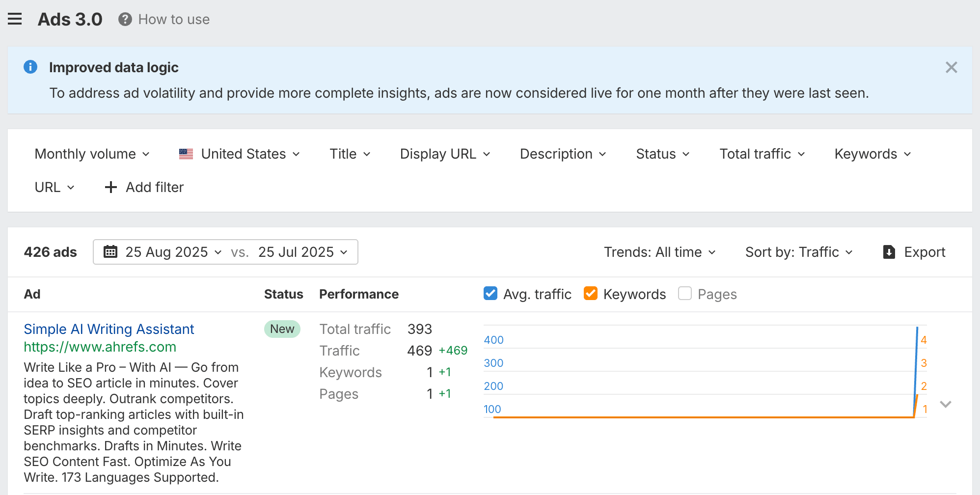The height and width of the screenshot is (495, 980).
Task: Click the plus icon to add filter
Action: [x=111, y=187]
